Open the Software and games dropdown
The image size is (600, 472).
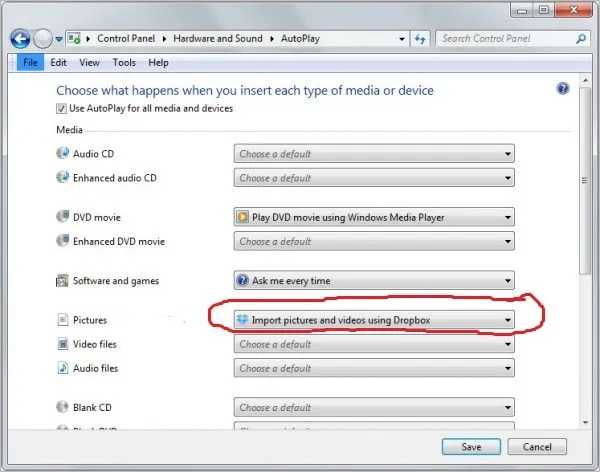(374, 281)
